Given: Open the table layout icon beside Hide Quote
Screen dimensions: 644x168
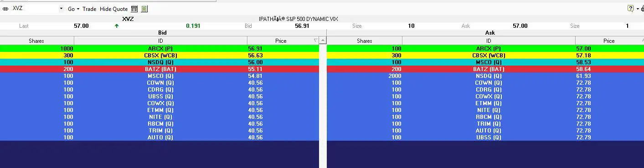Looking at the screenshot, I should pos(134,9).
